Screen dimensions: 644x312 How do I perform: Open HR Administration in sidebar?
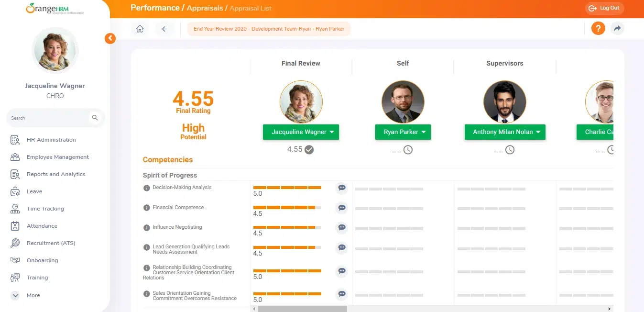point(51,140)
